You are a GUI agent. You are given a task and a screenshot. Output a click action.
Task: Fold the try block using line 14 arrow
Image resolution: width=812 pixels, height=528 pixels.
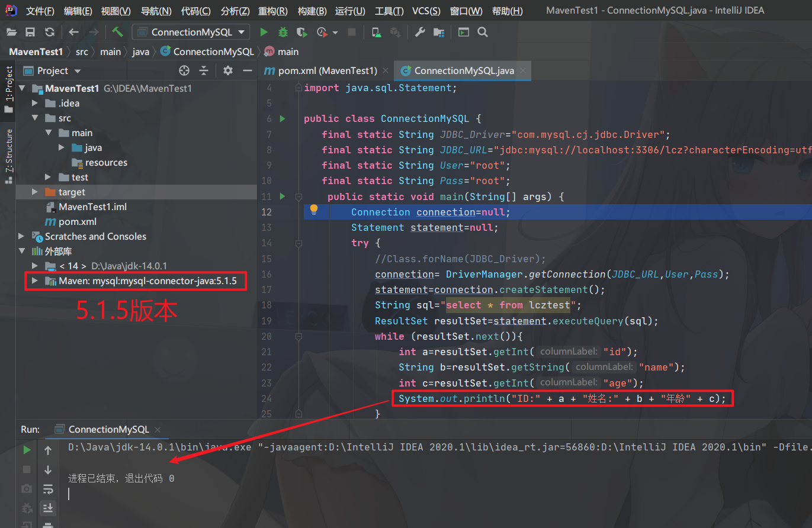(x=298, y=243)
